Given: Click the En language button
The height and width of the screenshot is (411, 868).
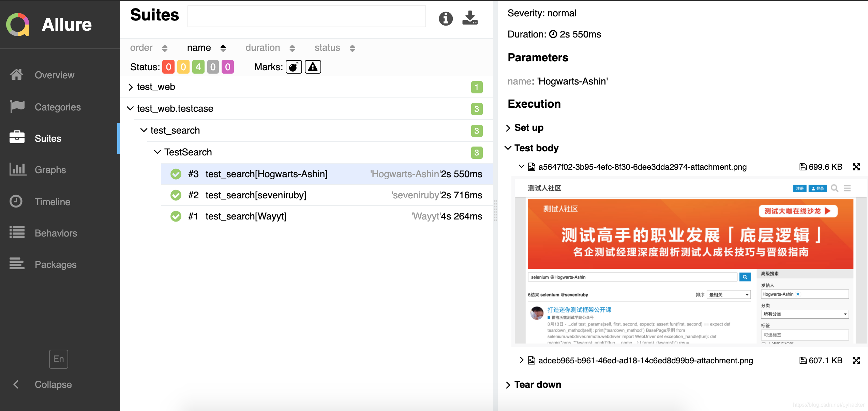Looking at the screenshot, I should [x=58, y=359].
